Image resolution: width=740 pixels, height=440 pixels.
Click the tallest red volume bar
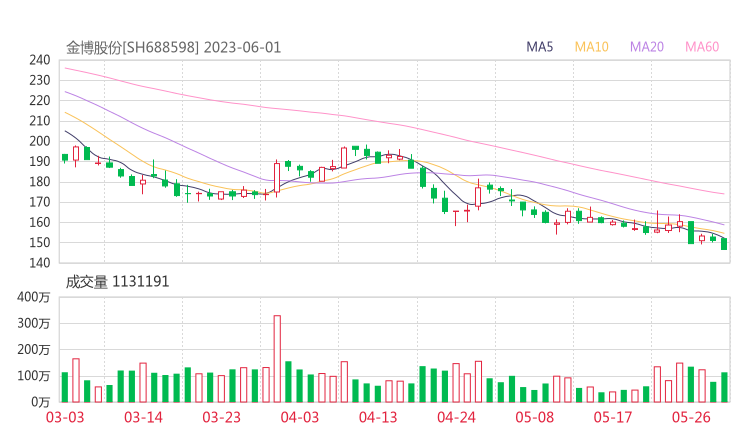(x=277, y=358)
